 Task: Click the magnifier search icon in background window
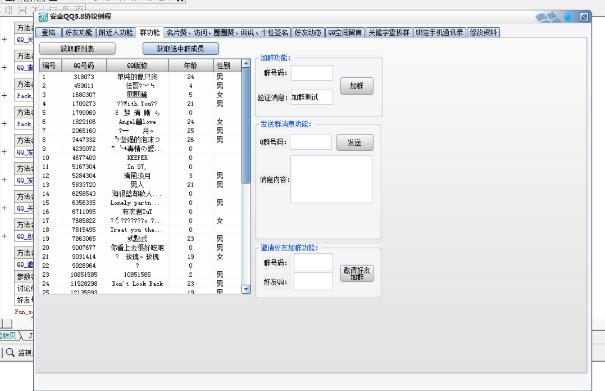point(10,352)
